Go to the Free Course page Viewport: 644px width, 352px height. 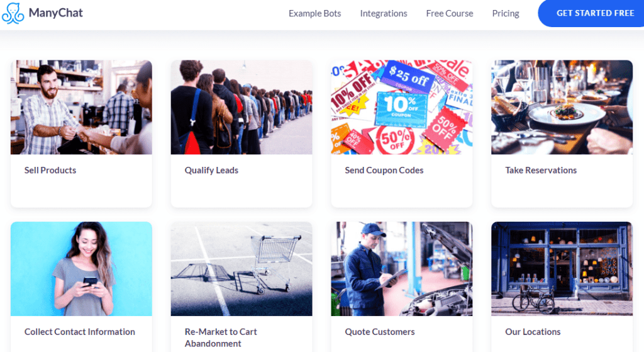click(449, 14)
